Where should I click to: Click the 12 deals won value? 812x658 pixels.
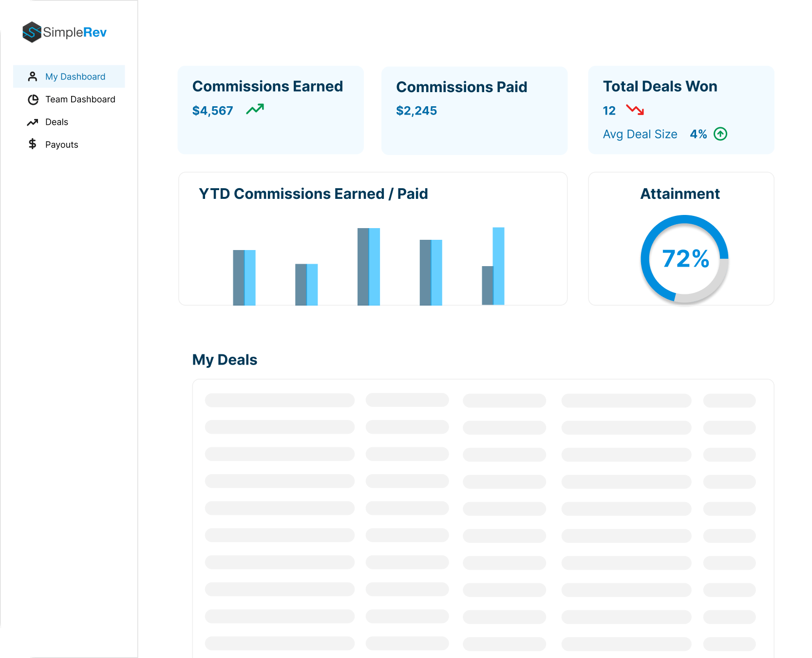(609, 111)
